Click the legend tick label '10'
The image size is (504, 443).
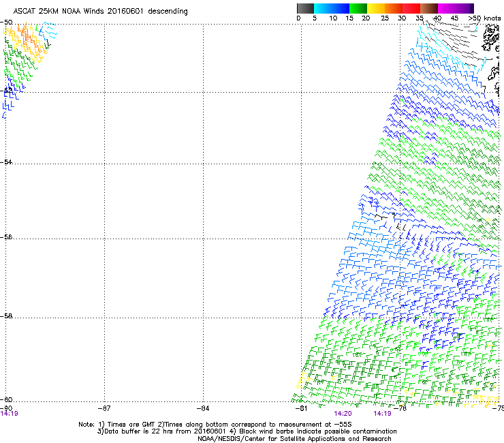[333, 18]
